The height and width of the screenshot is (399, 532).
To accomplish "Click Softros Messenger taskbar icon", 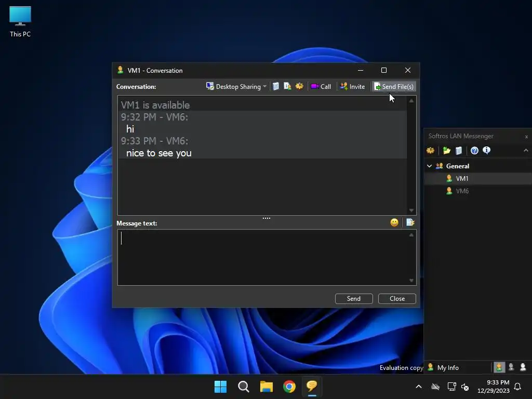I will 312,387.
